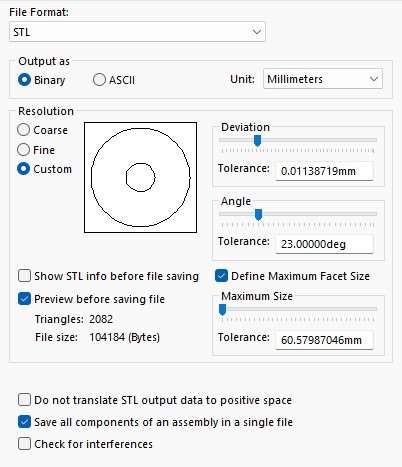The image size is (402, 467).
Task: Click the File size value 104184 (Bytes)
Action: [x=124, y=337]
